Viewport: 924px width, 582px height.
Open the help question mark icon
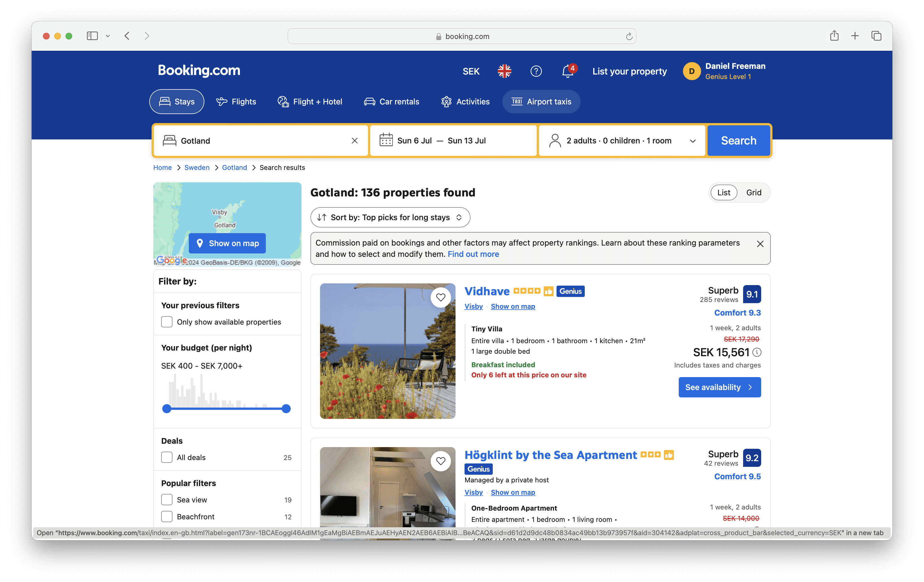click(536, 71)
